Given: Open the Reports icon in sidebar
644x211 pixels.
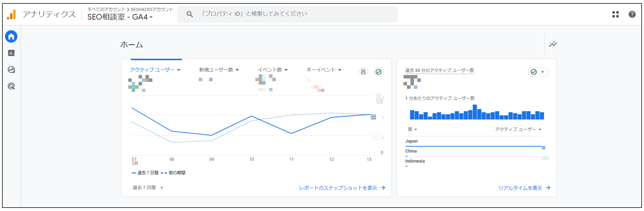Looking at the screenshot, I should coord(11,53).
